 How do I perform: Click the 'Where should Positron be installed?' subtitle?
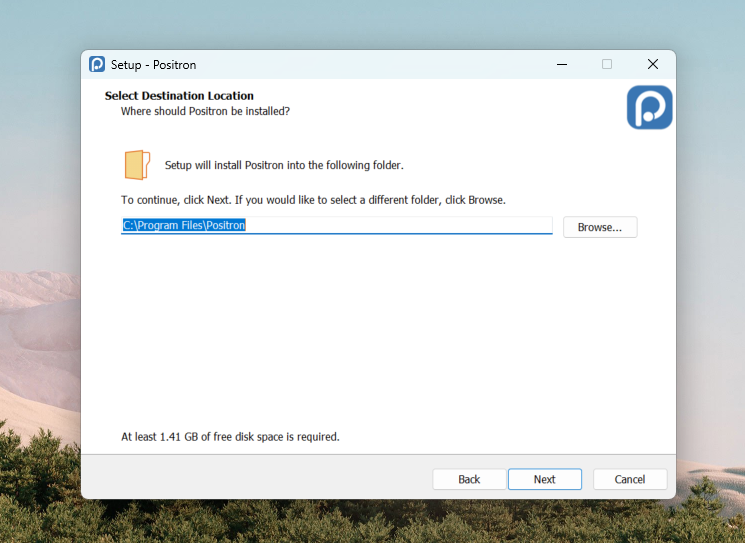click(x=205, y=111)
